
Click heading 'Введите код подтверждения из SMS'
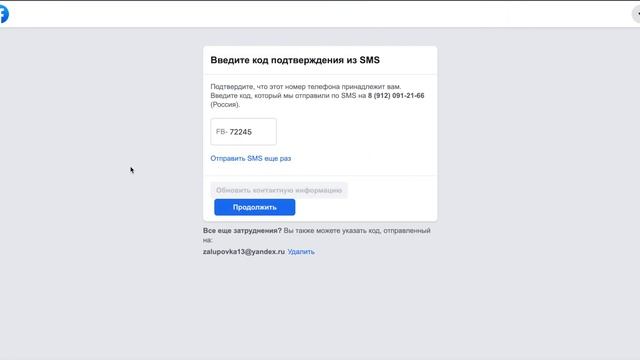[295, 60]
